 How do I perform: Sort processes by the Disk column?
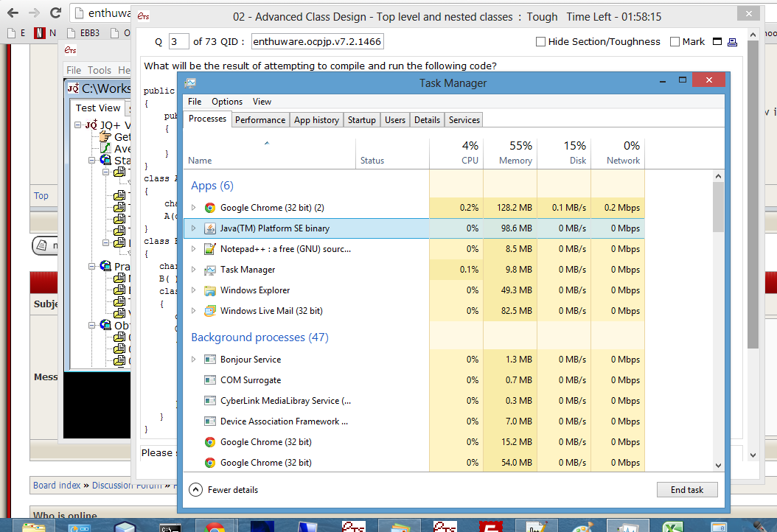point(565,153)
